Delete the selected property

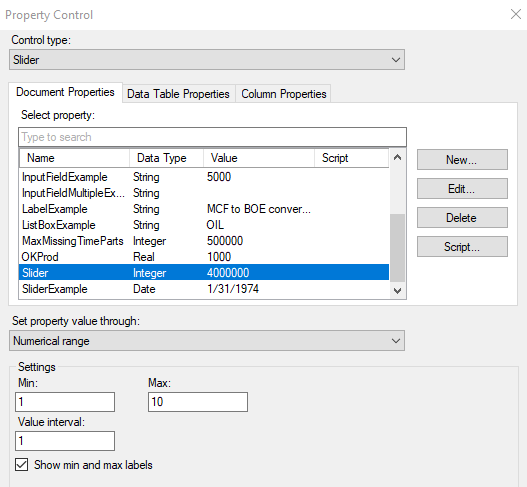pyautogui.click(x=462, y=218)
